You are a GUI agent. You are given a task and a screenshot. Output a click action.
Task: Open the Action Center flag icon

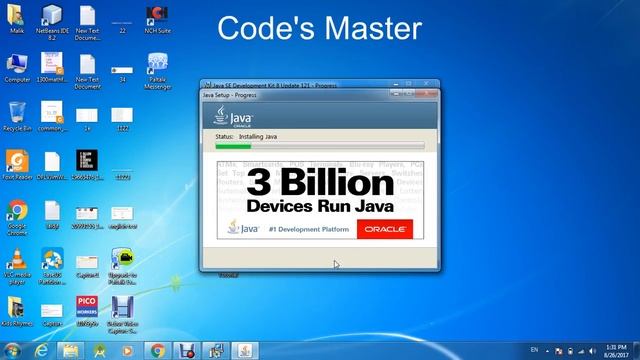[x=559, y=351]
